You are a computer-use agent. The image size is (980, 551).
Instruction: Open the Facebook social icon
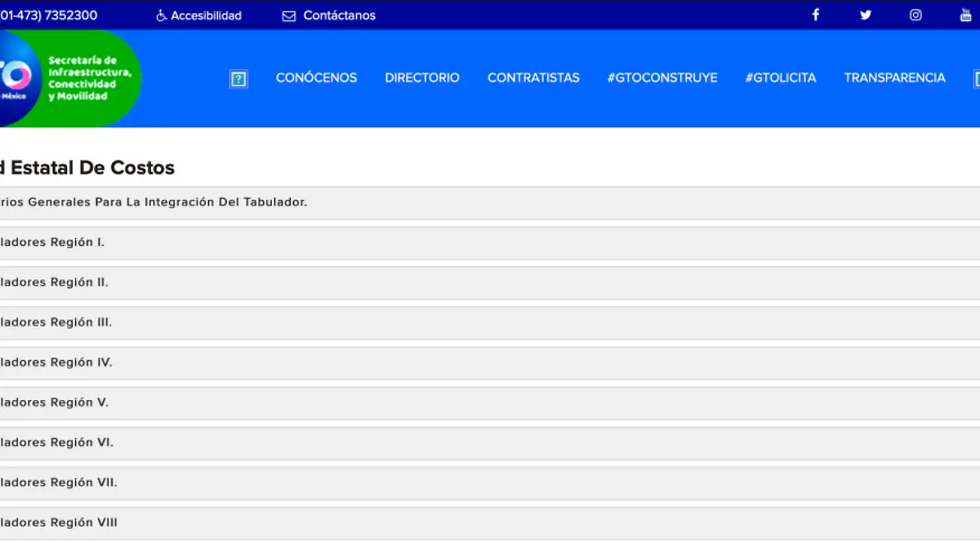click(815, 15)
